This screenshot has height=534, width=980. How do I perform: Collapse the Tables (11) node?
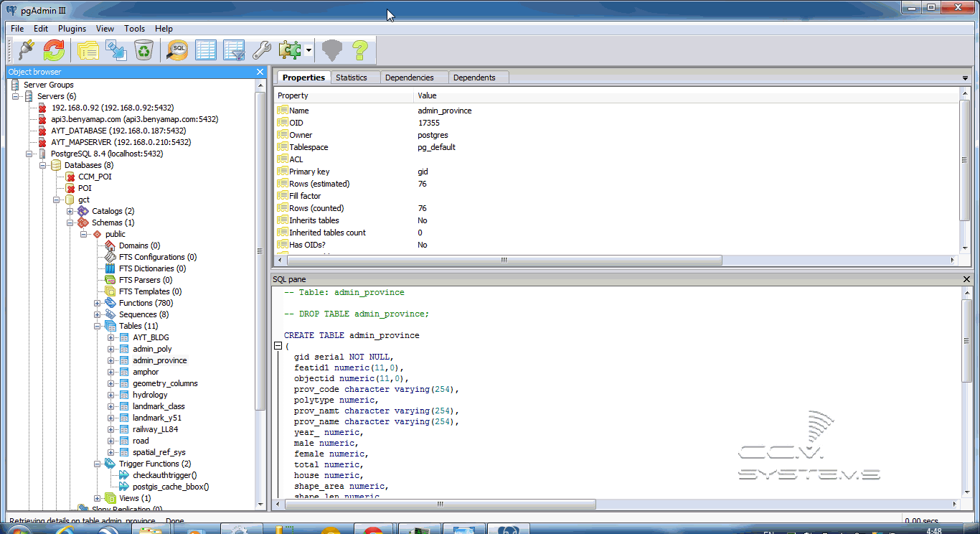(x=98, y=326)
